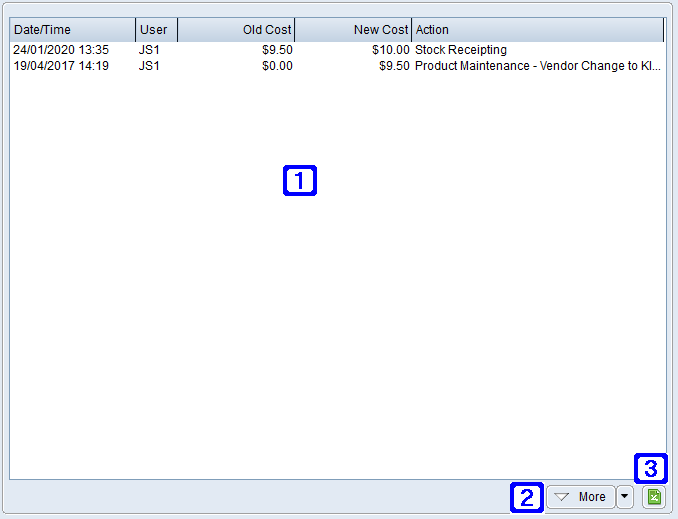Click the $10.00 new cost cell
678x519 pixels.
[x=388, y=50]
